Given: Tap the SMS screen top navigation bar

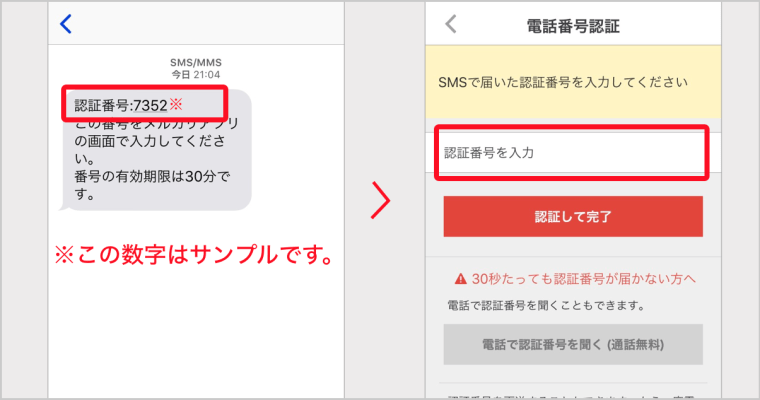Looking at the screenshot, I should pyautogui.click(x=196, y=23).
